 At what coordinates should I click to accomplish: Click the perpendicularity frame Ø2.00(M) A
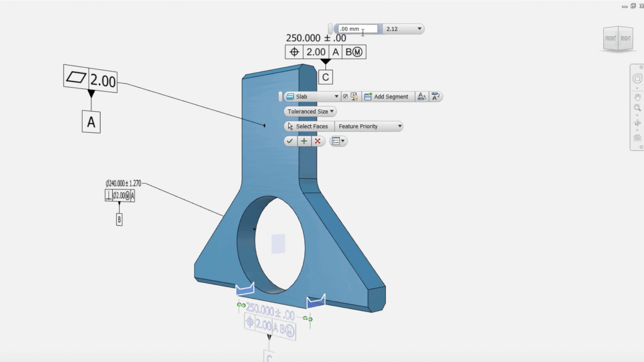120,195
